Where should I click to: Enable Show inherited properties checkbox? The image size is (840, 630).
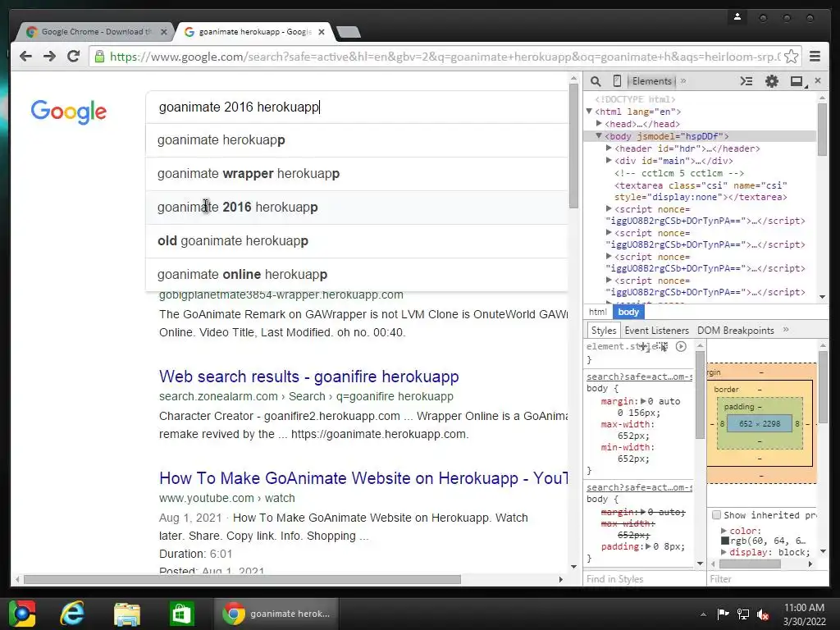coord(716,515)
